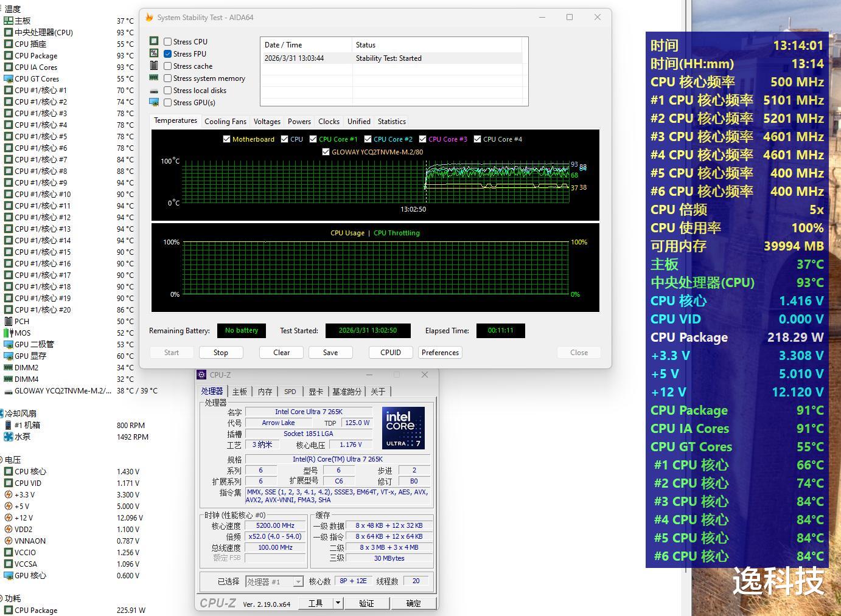This screenshot has height=616, width=841.
Task: Uncheck the Stress FPU option
Action: coord(167,54)
